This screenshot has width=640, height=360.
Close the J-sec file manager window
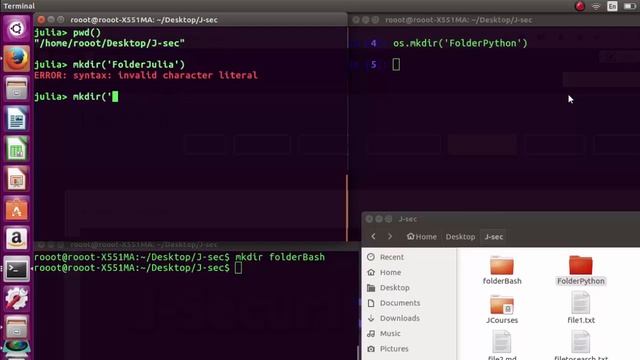pos(369,219)
